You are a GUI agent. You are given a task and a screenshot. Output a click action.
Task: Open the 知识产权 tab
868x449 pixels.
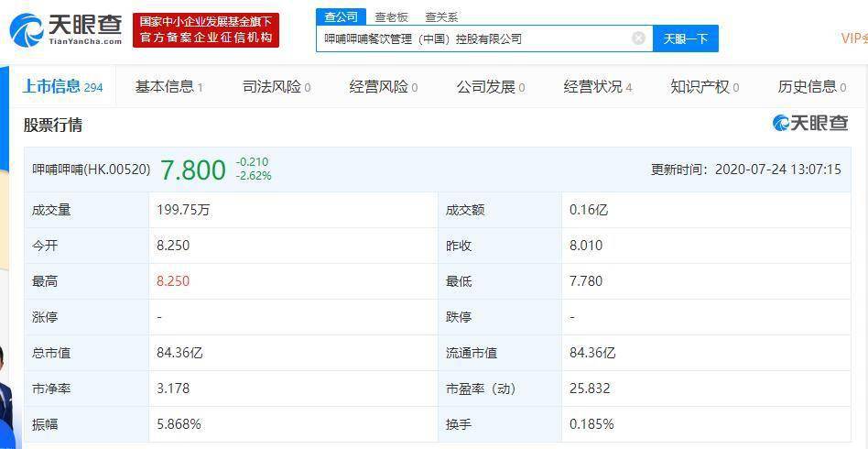[x=705, y=86]
